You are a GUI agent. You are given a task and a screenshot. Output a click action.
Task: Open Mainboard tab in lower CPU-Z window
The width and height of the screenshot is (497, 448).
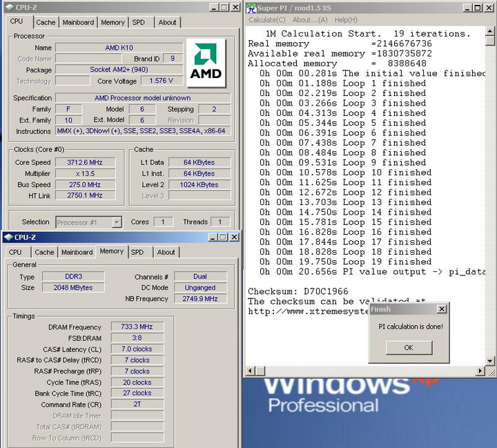(77, 253)
